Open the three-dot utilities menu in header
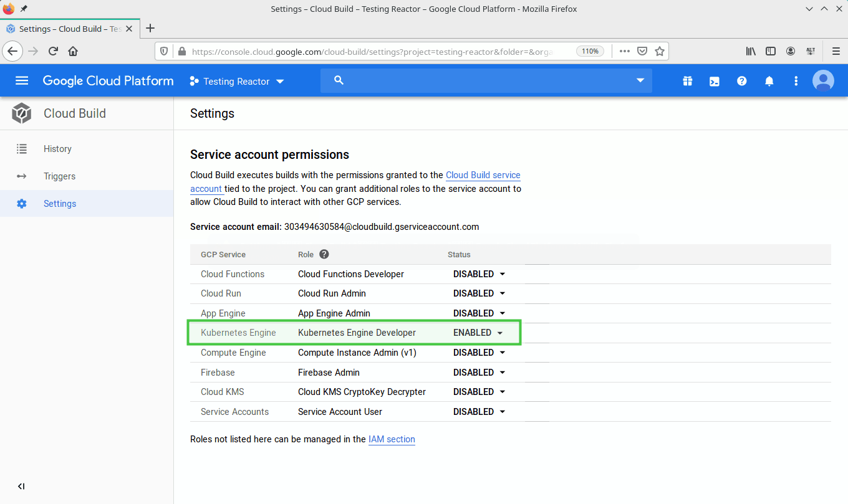The image size is (848, 504). [796, 81]
